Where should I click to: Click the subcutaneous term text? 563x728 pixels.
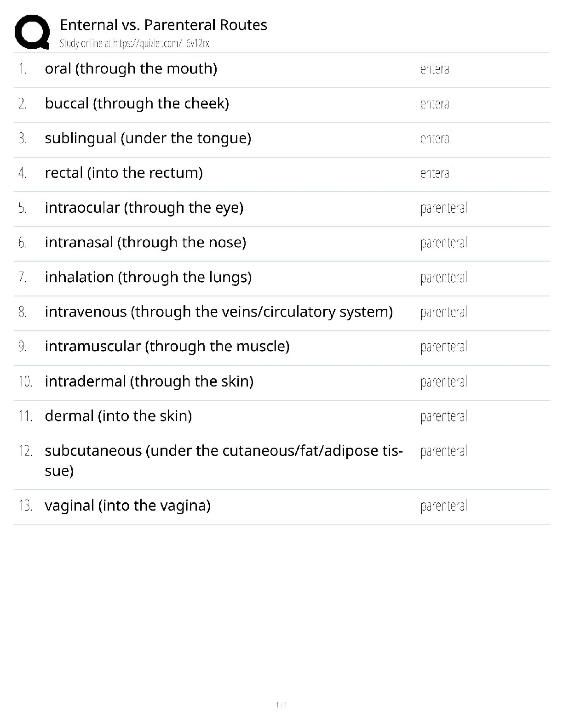click(x=224, y=451)
